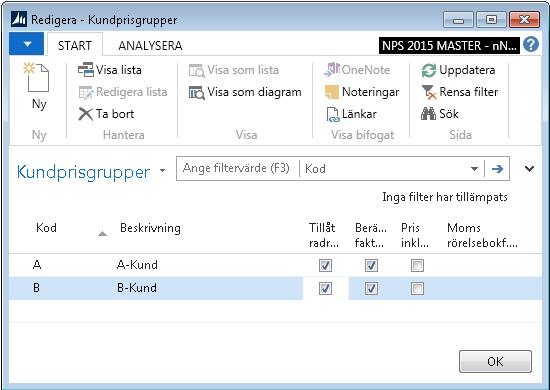Click the Ny (new) document icon
This screenshot has width=550, height=390.
36,77
